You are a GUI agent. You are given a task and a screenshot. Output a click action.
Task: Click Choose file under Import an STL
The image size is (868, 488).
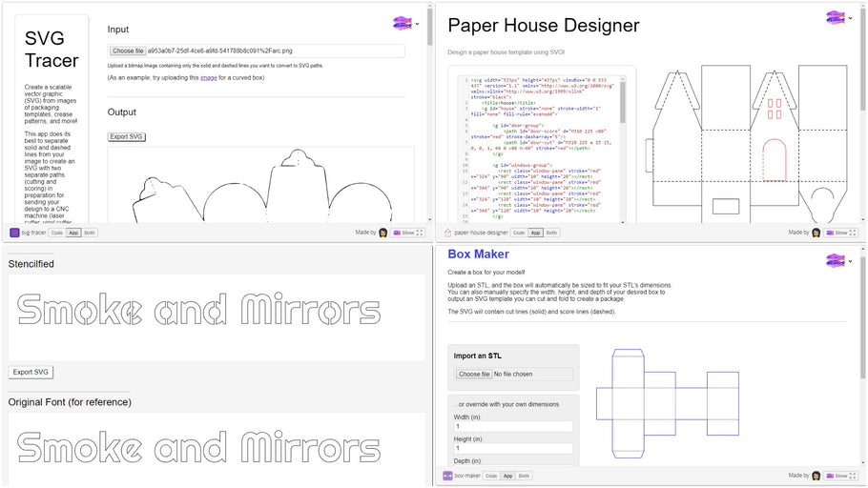coord(474,375)
